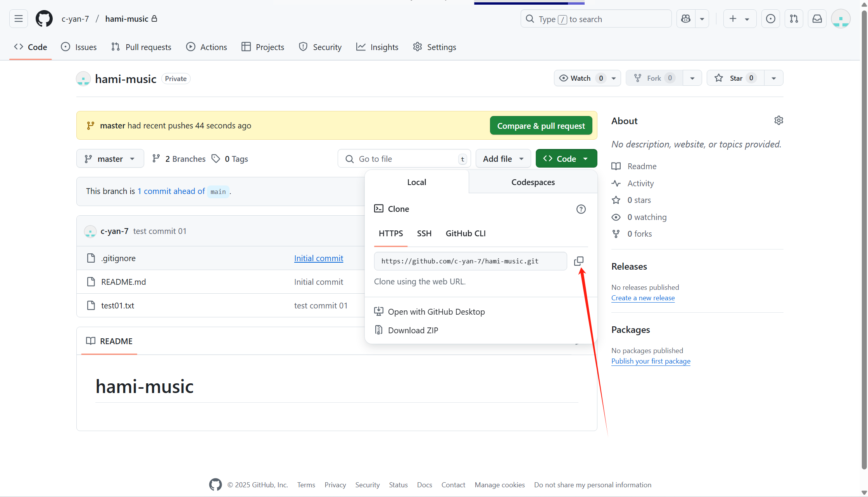Click the GitHub home octocat logo
This screenshot has width=868, height=497.
[x=44, y=18]
